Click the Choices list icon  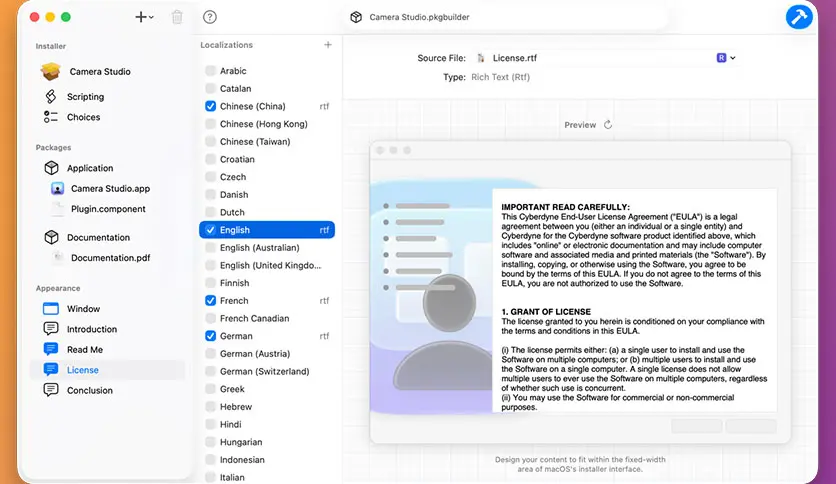[51, 117]
